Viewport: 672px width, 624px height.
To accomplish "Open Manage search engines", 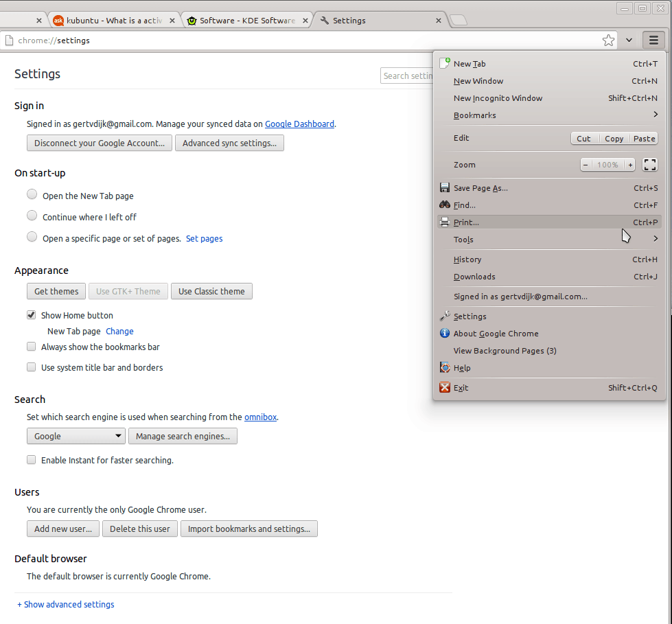I will (183, 436).
